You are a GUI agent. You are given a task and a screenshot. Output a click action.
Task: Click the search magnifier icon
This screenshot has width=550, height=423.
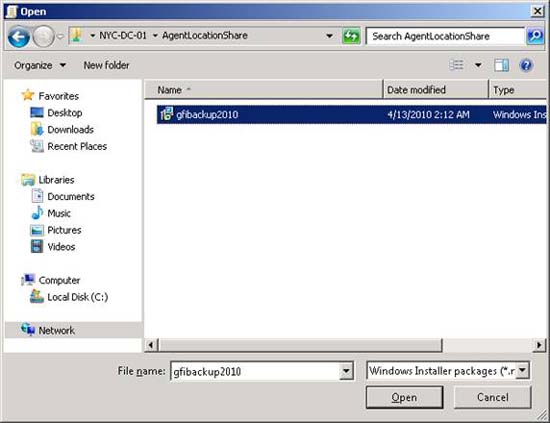(x=535, y=36)
